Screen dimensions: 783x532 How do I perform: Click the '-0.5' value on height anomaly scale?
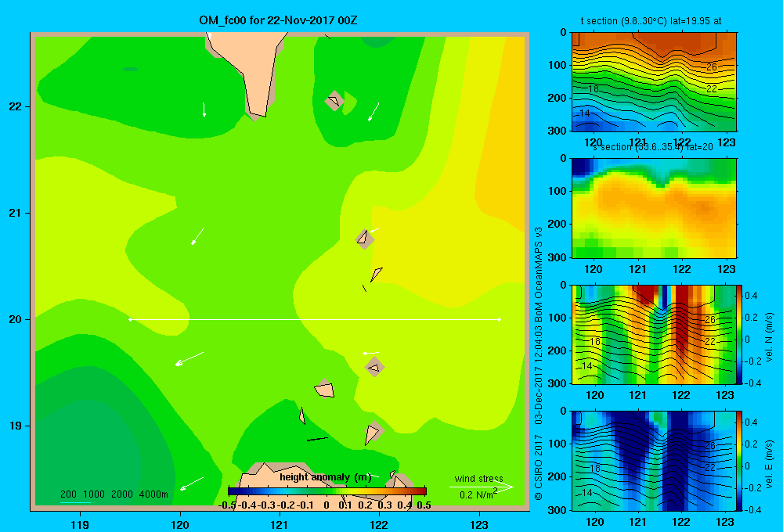[227, 505]
